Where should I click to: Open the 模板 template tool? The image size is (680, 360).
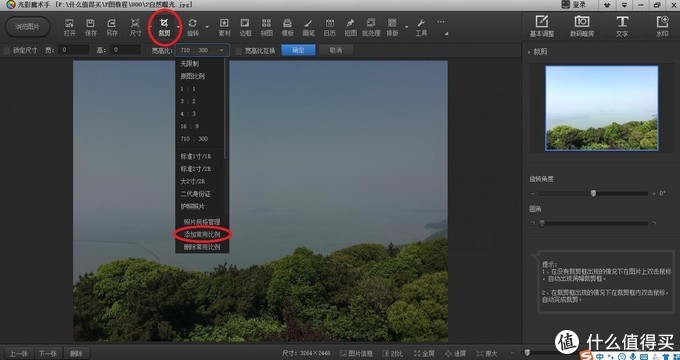[287, 27]
